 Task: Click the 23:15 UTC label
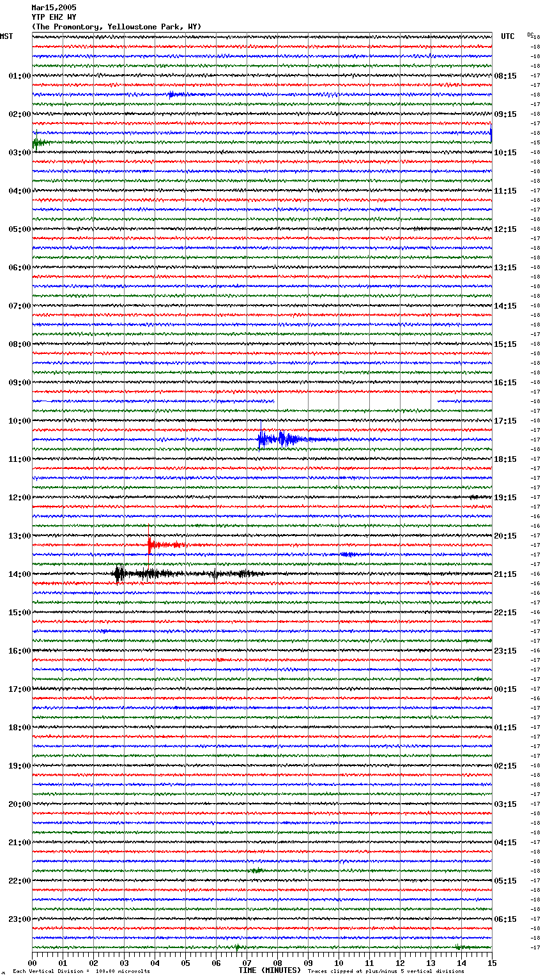pyautogui.click(x=505, y=651)
